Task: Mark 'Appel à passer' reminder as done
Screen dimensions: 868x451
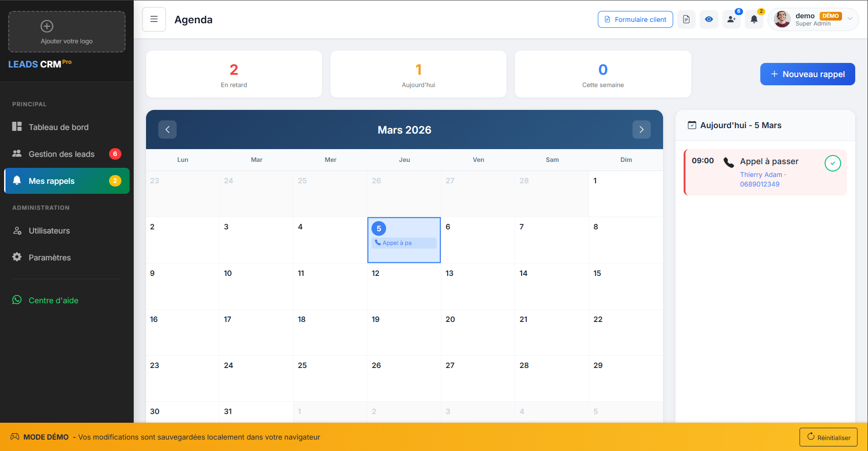Action: pos(832,163)
